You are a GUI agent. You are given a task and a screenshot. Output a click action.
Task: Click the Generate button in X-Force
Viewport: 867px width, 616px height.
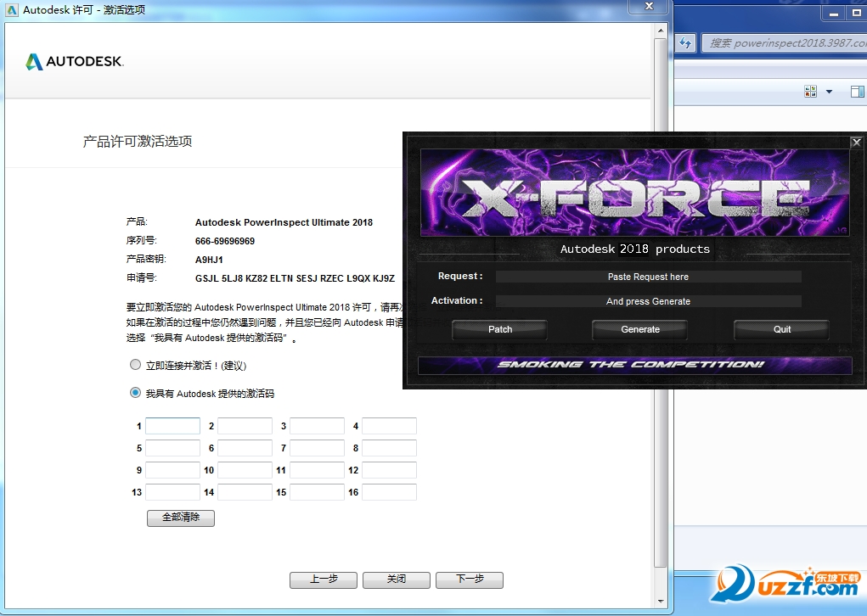tap(640, 329)
